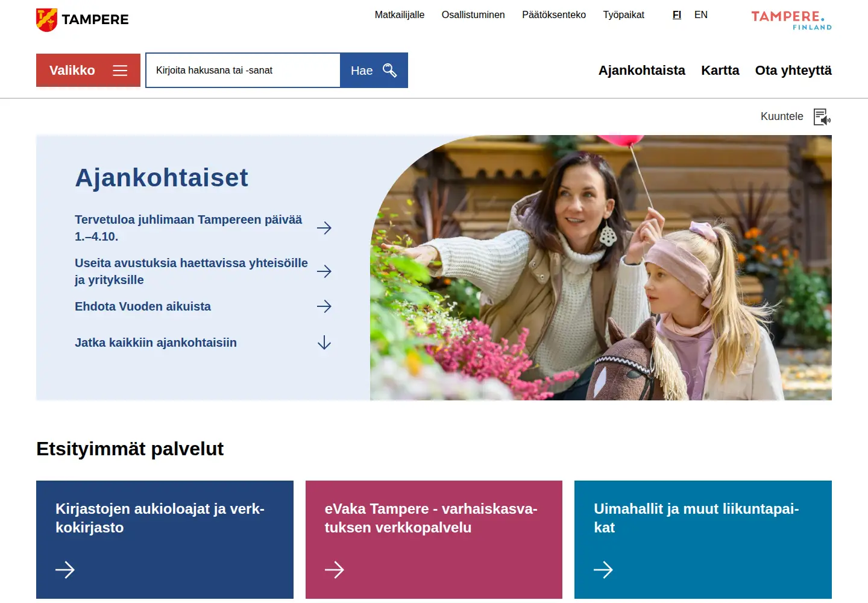Open Kirjastojen aukioloajat ja verkkokirjasto card
The height and width of the screenshot is (603, 868).
(165, 540)
